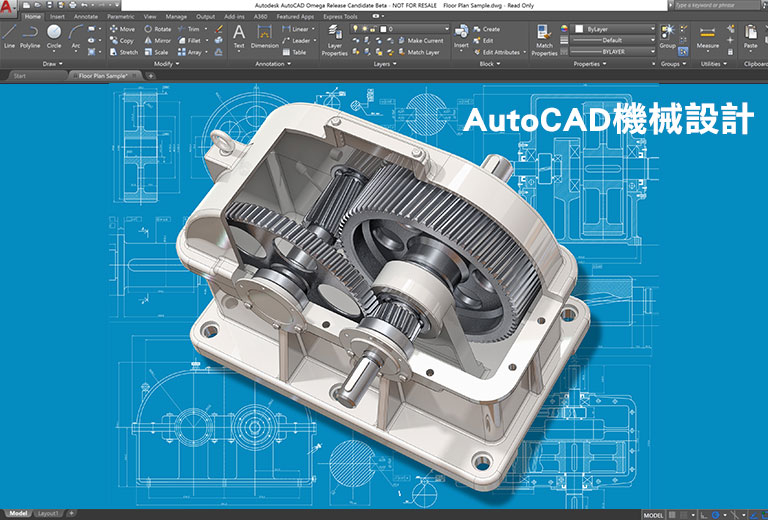This screenshot has height=520, width=768.
Task: Activate the Mirror command
Action: (158, 41)
